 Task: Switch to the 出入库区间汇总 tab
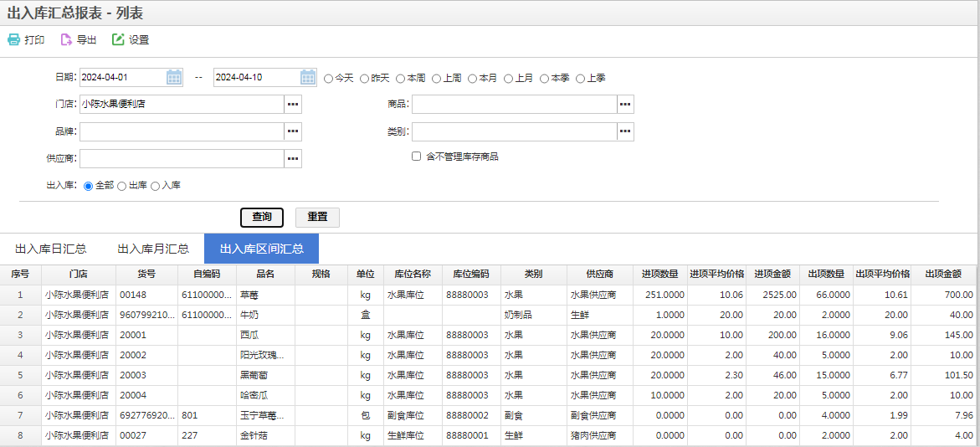tap(261, 249)
